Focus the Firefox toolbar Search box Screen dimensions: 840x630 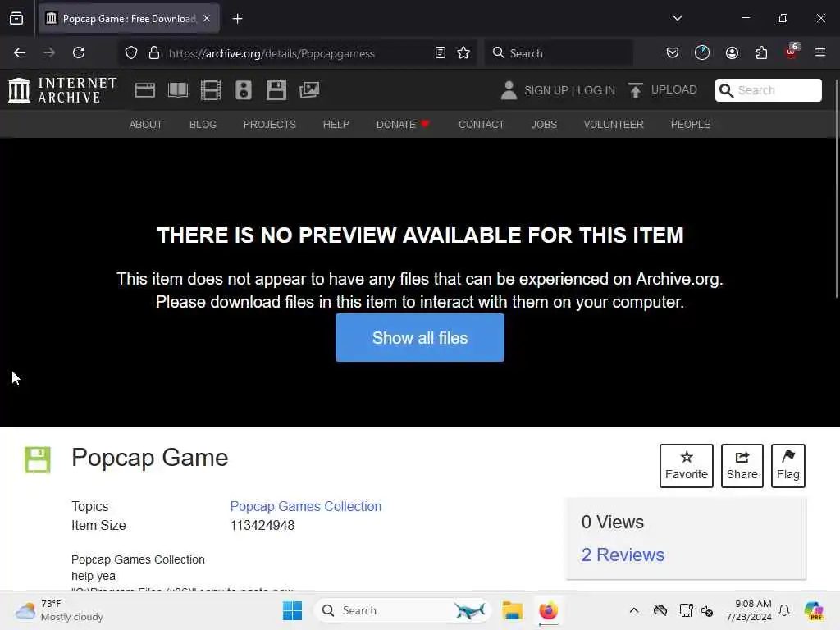(559, 53)
